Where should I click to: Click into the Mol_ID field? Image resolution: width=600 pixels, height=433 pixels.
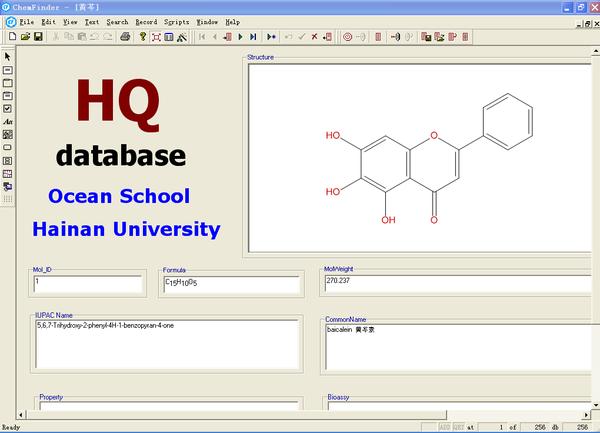[x=88, y=284]
